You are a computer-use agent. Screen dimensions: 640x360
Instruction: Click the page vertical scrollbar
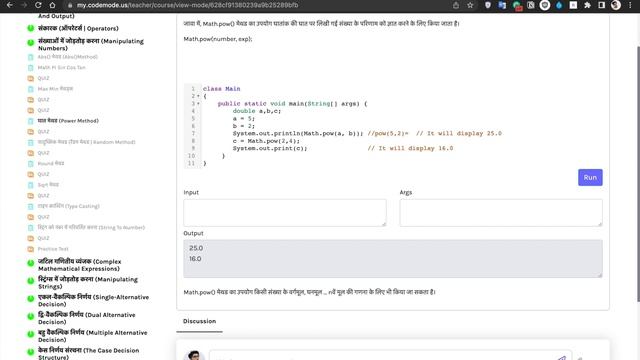tap(638, 173)
